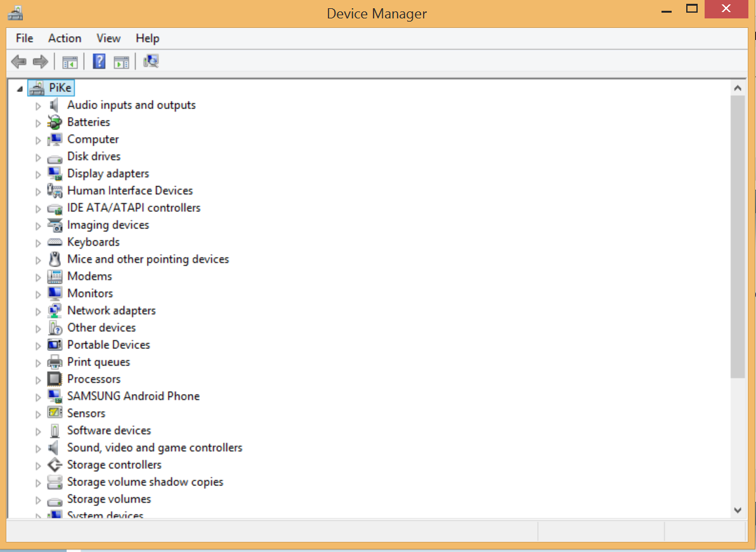Click the IDE ATA/ATAPI controllers icon
756x552 pixels.
(55, 209)
